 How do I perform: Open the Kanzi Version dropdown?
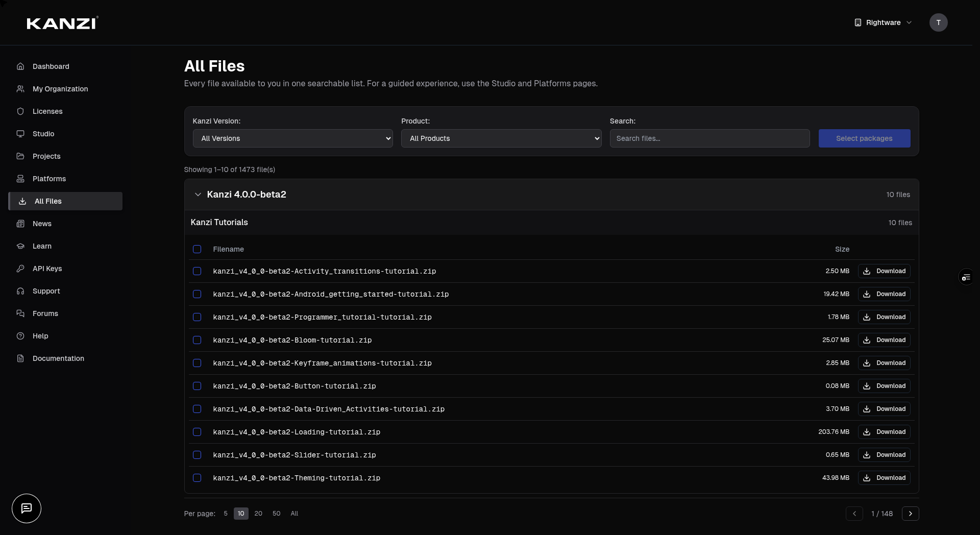(293, 138)
